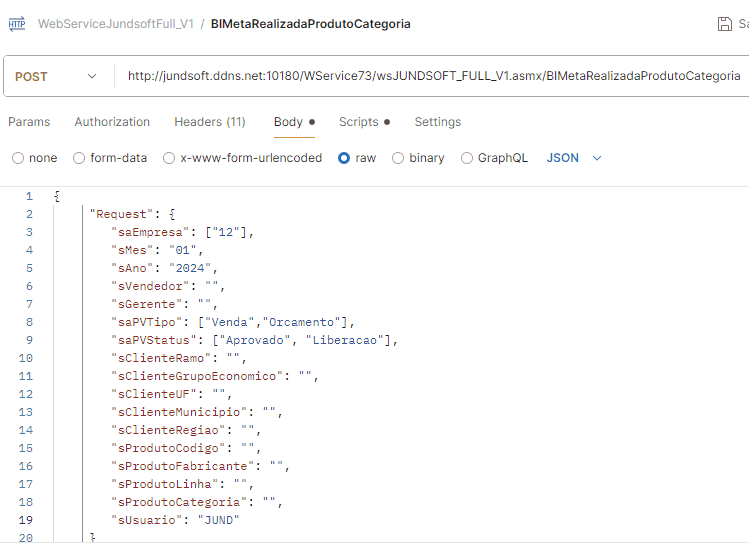The height and width of the screenshot is (547, 749).
Task: Open the Headers (11) tab
Action: click(209, 122)
